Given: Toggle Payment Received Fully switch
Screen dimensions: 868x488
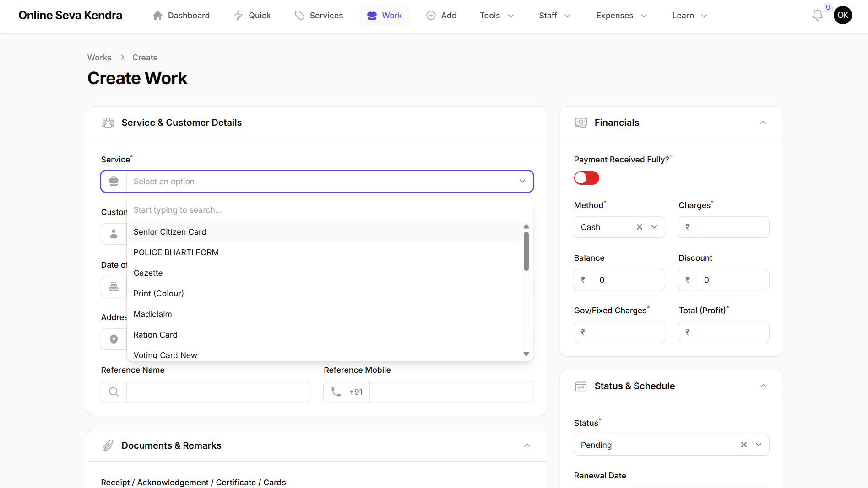Looking at the screenshot, I should click(x=586, y=178).
